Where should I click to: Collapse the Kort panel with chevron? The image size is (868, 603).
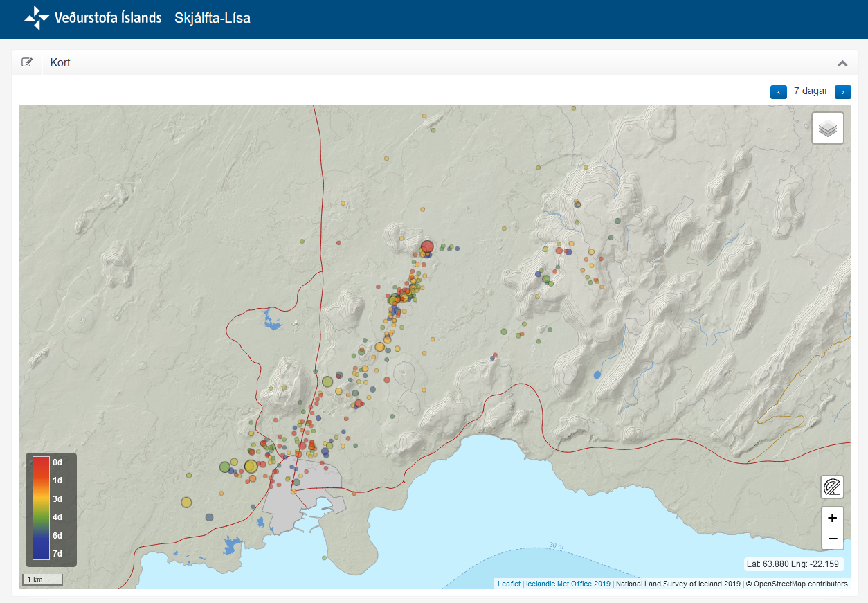click(842, 63)
